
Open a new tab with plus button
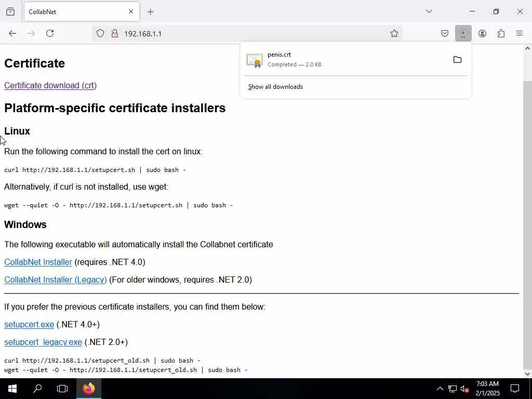151,12
